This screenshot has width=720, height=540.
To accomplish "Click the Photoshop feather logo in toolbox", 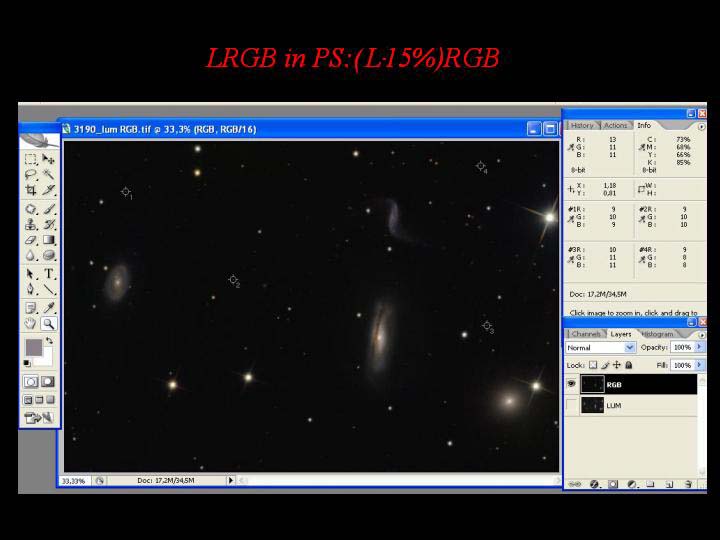I will 39,140.
